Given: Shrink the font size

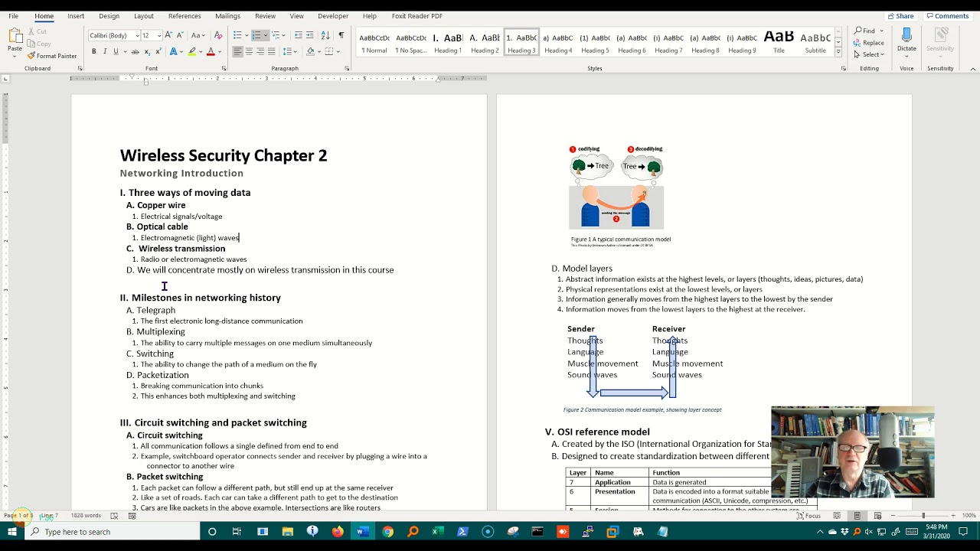Looking at the screenshot, I should coord(180,35).
